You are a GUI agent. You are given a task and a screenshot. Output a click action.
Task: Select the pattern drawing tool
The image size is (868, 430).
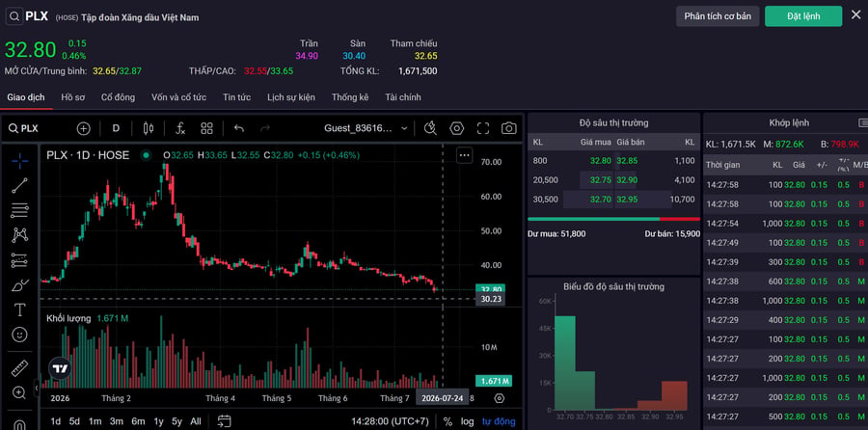coord(20,234)
